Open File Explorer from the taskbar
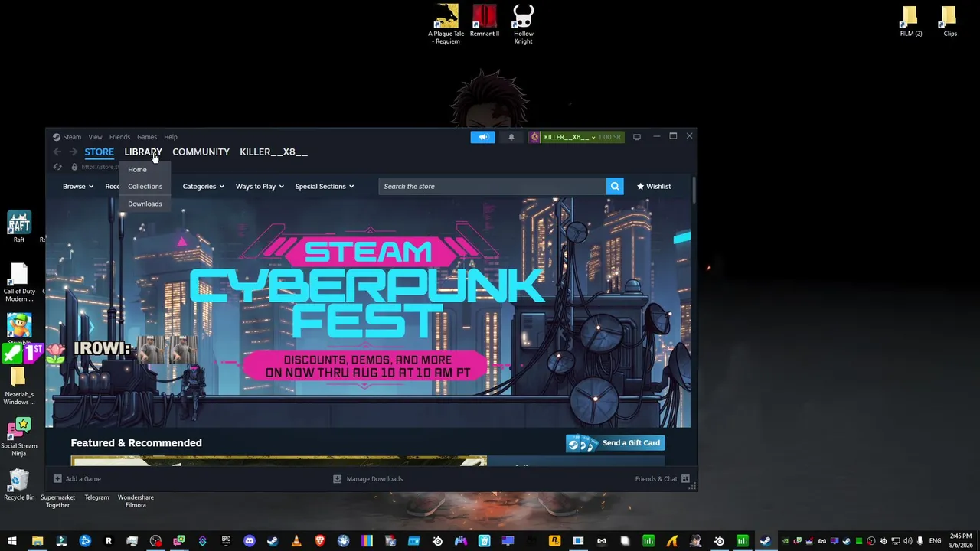The image size is (980, 551). [38, 541]
